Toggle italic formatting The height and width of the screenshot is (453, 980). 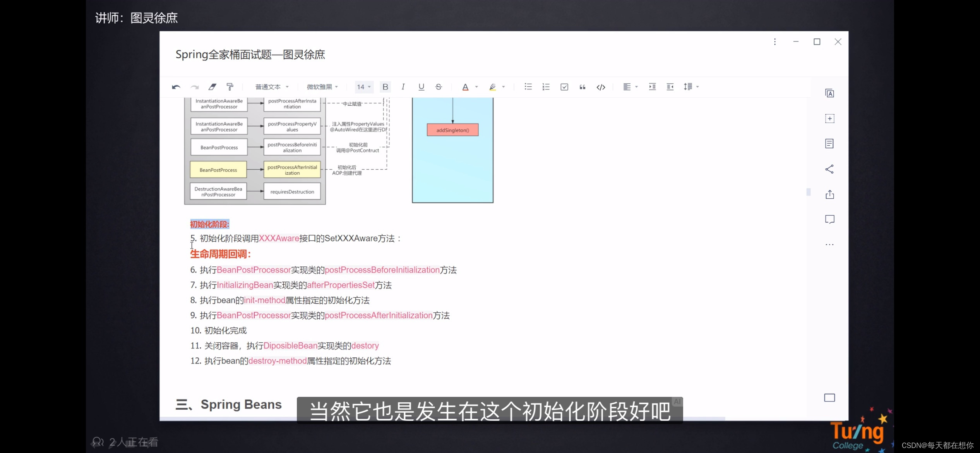[x=403, y=87]
